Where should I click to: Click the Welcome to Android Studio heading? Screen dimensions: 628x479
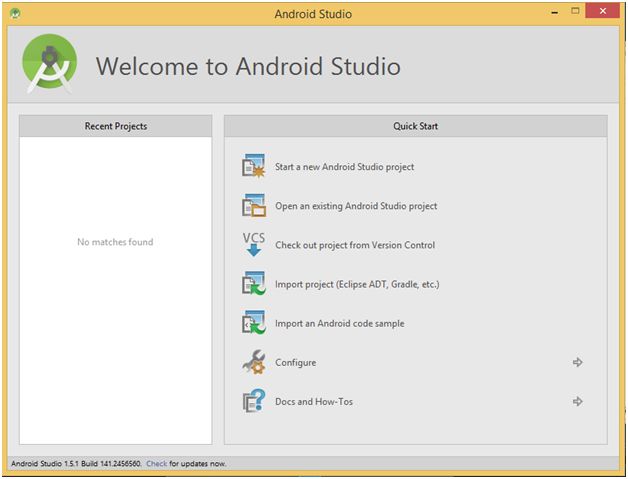248,66
